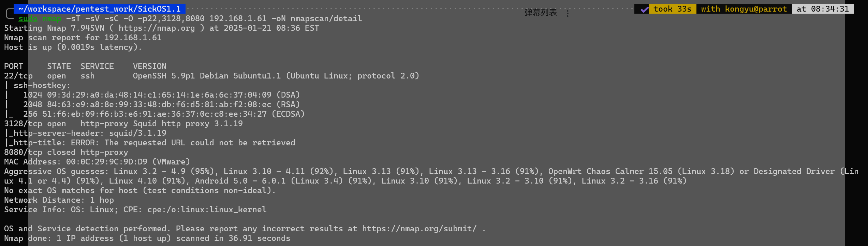This screenshot has width=868, height=246.
Task: Click the 3128/tcp Squid http proxy line
Action: click(x=123, y=124)
